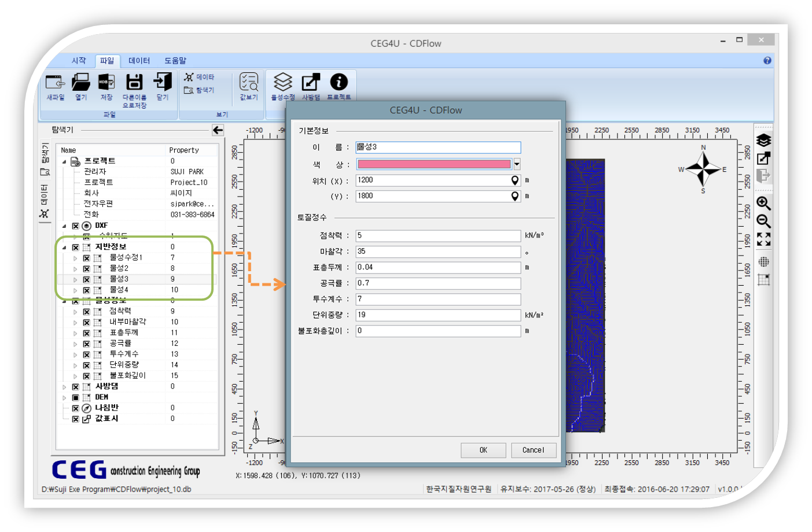Show the 데이타 view from ribbon
Screen dimensions: 812x532
[x=200, y=77]
